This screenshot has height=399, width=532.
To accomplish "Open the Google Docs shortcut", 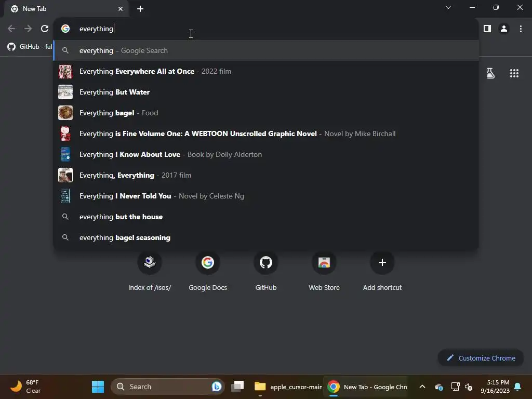I will (x=208, y=271).
